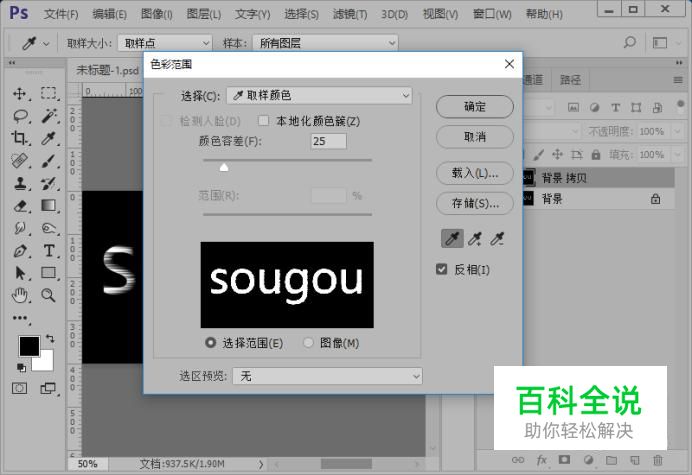The width and height of the screenshot is (692, 475).
Task: Select the Dodge tool
Action: [x=49, y=228]
